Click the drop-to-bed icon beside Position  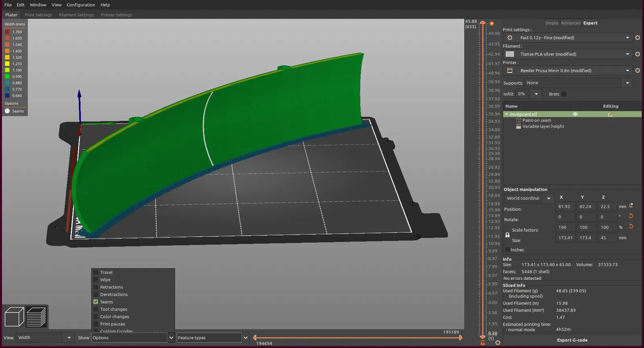(631, 206)
